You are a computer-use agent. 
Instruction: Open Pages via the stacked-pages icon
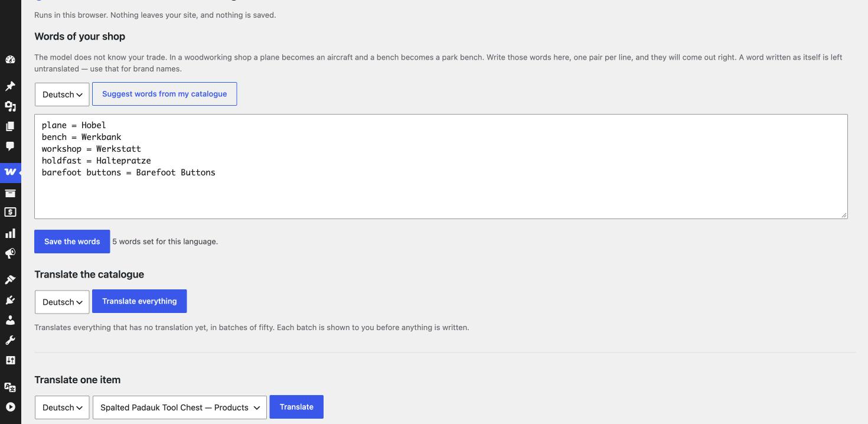point(10,126)
